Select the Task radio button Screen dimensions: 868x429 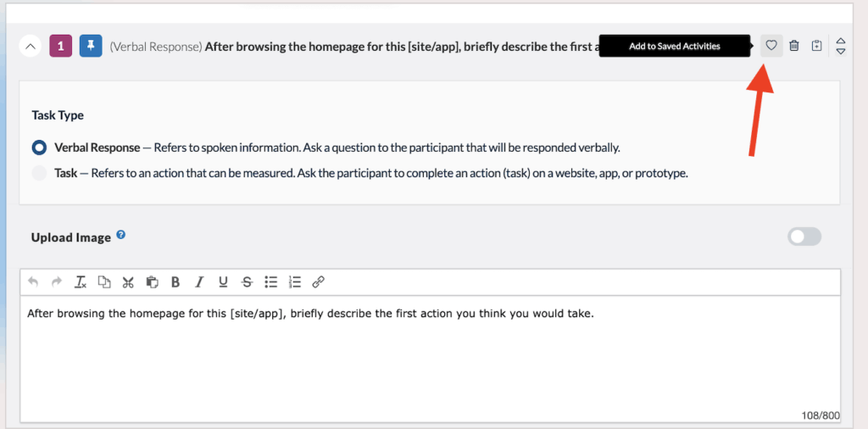click(x=39, y=173)
